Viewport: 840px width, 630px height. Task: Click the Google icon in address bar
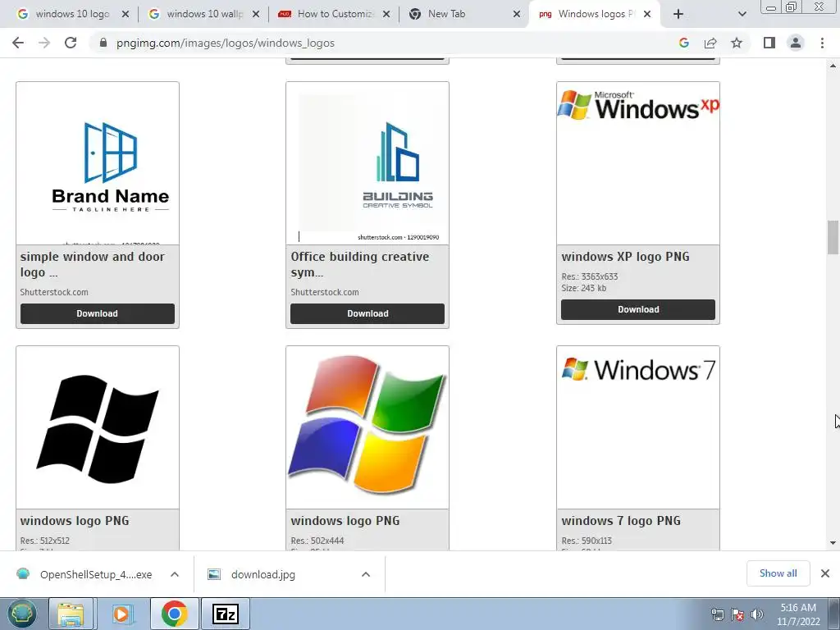coord(683,43)
